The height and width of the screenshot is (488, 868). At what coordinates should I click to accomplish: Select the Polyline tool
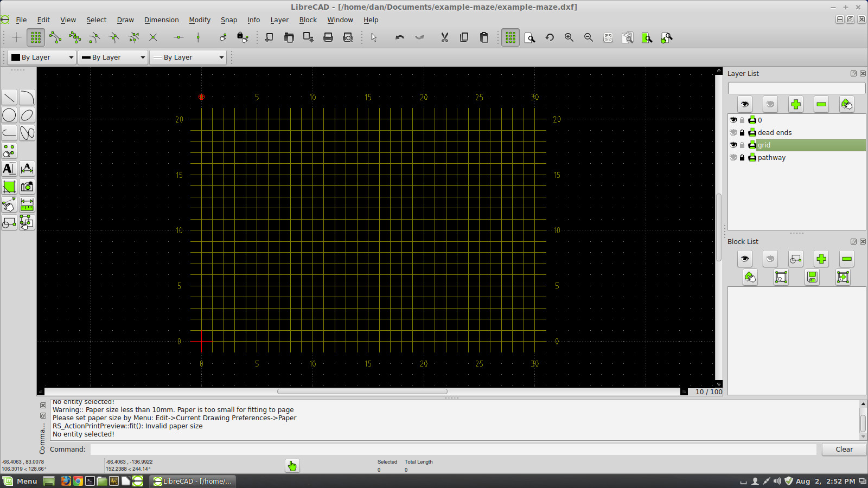[x=9, y=133]
